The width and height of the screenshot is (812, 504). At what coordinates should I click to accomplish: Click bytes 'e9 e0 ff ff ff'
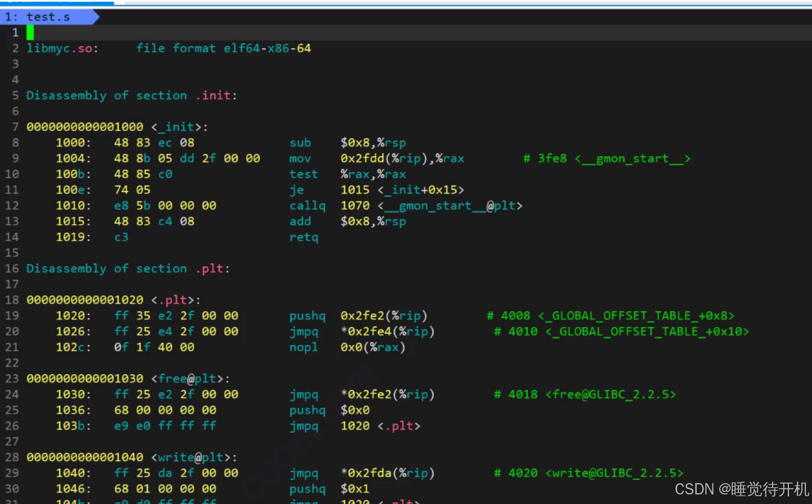165,426
